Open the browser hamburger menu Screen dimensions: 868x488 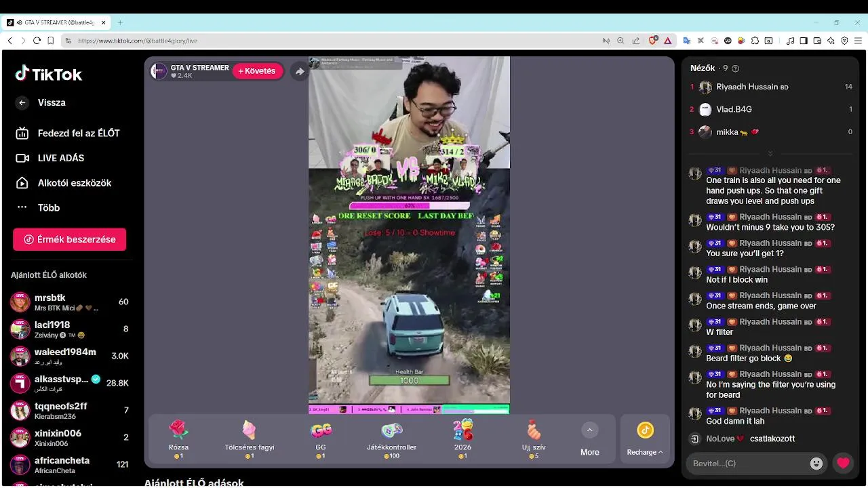pyautogui.click(x=858, y=41)
